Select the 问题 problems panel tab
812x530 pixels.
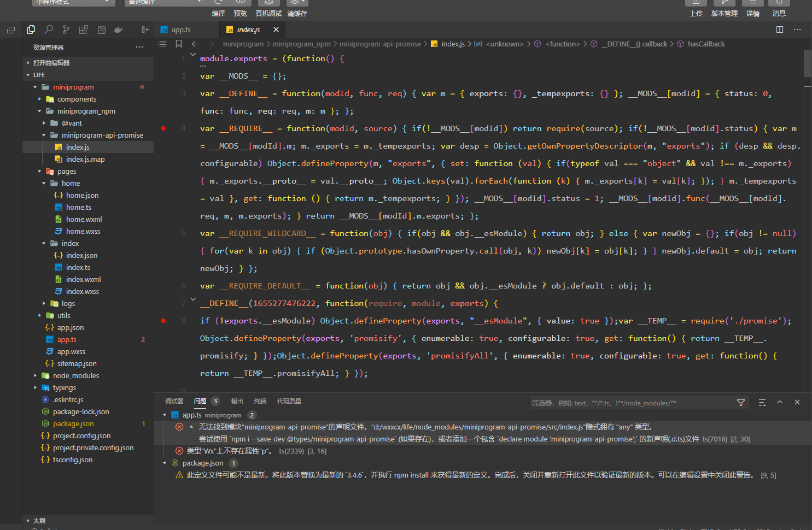coord(200,401)
